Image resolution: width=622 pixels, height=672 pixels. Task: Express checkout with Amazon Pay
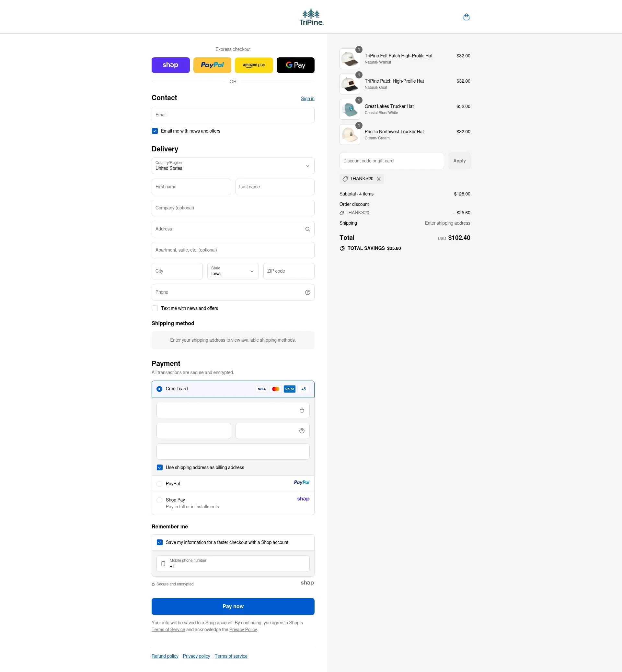point(254,65)
